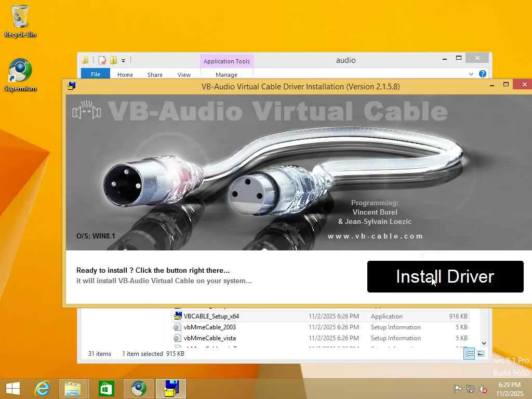Click 916 KB size cell of VBCABLE_Setup_x64
The image size is (532, 399).
(x=458, y=316)
